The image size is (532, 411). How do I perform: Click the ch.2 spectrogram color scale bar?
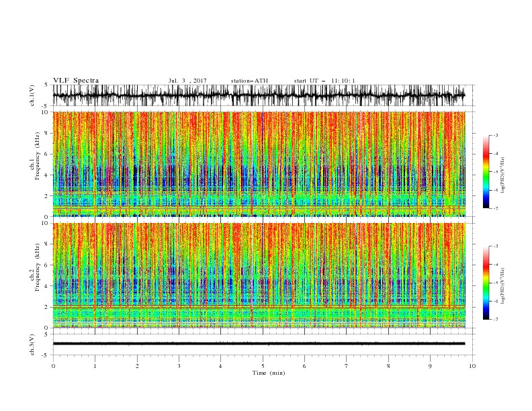(486, 283)
